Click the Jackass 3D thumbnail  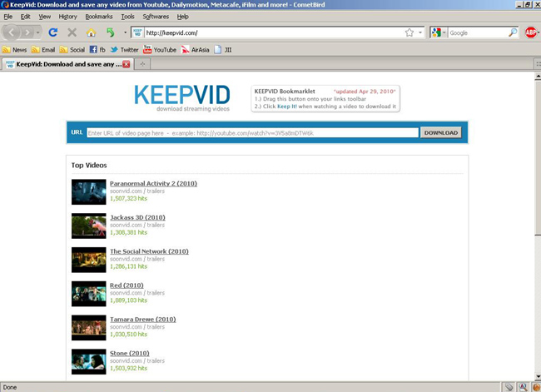coord(89,226)
